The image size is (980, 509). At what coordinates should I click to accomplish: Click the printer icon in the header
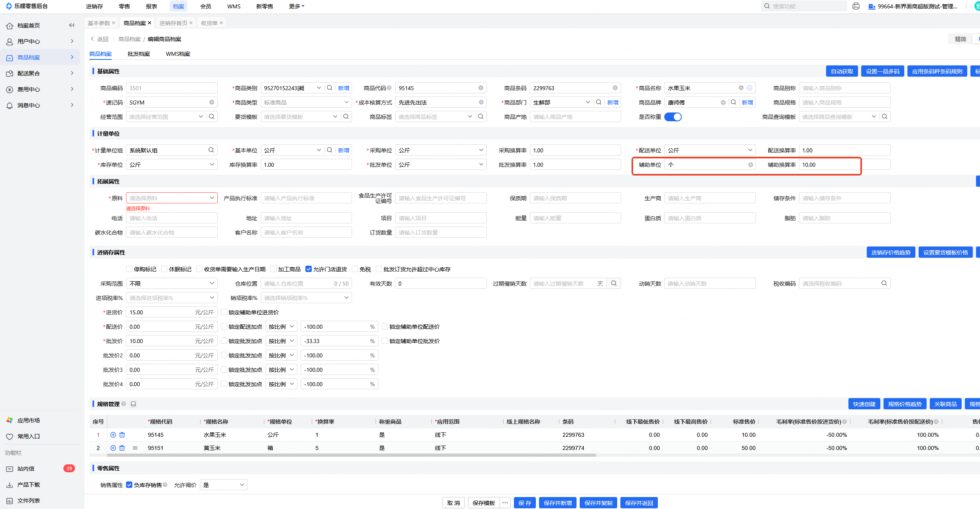coord(856,6)
